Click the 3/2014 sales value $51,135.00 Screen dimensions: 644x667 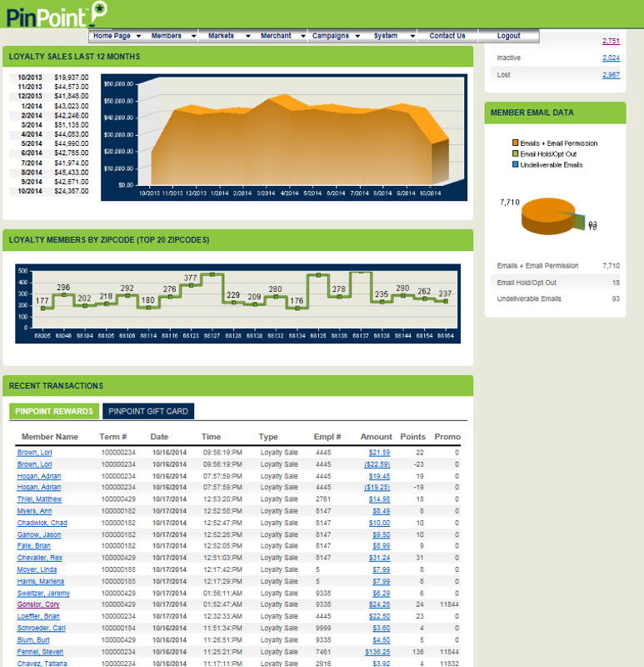72,125
